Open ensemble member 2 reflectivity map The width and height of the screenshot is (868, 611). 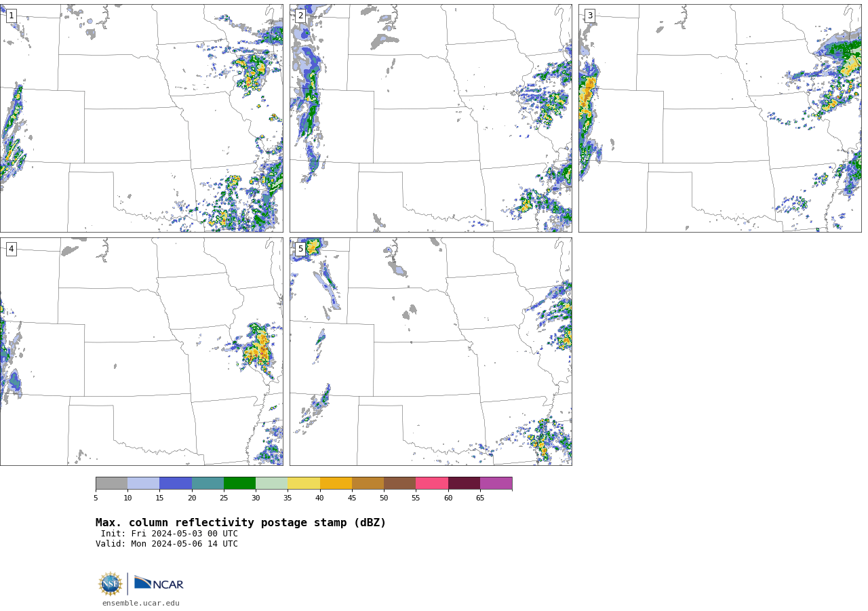coord(431,119)
